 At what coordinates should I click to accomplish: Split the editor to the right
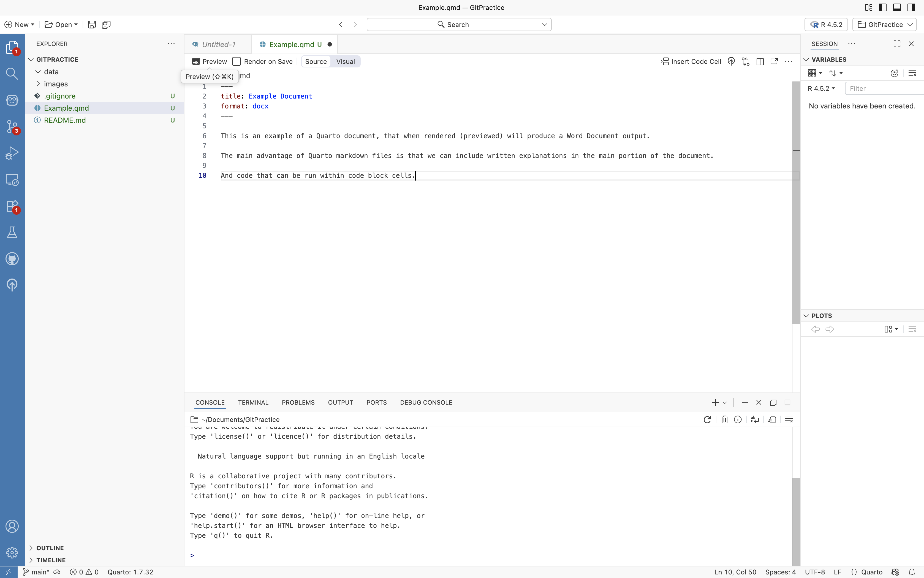pyautogui.click(x=760, y=62)
